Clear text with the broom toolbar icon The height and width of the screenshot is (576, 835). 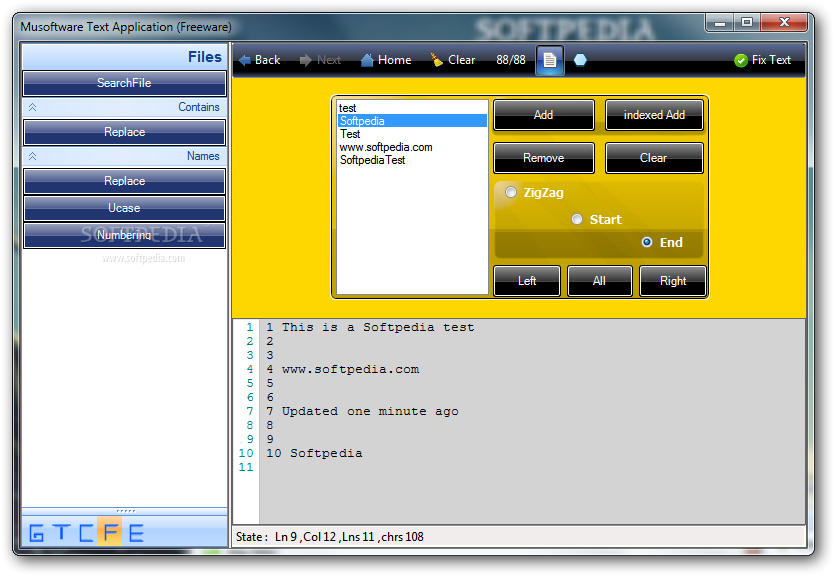pos(453,60)
